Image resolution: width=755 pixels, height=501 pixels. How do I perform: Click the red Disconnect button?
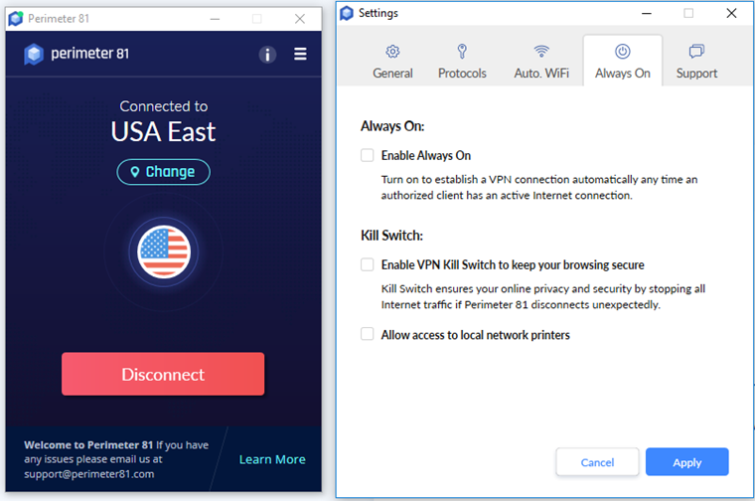[163, 374]
